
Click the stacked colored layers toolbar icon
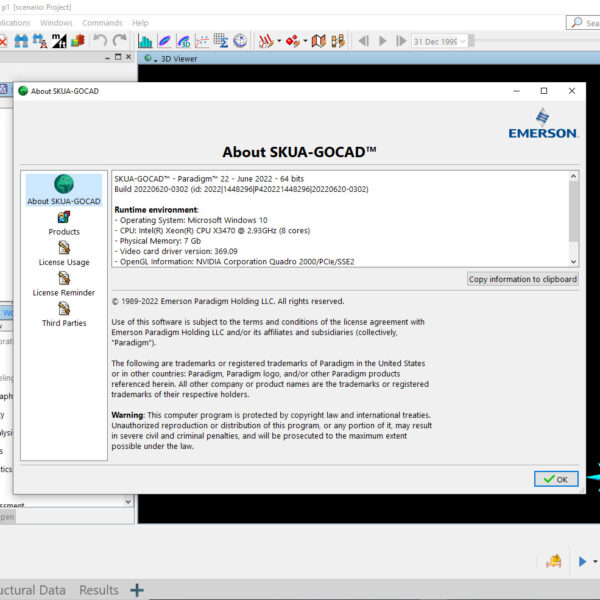[x=78, y=41]
